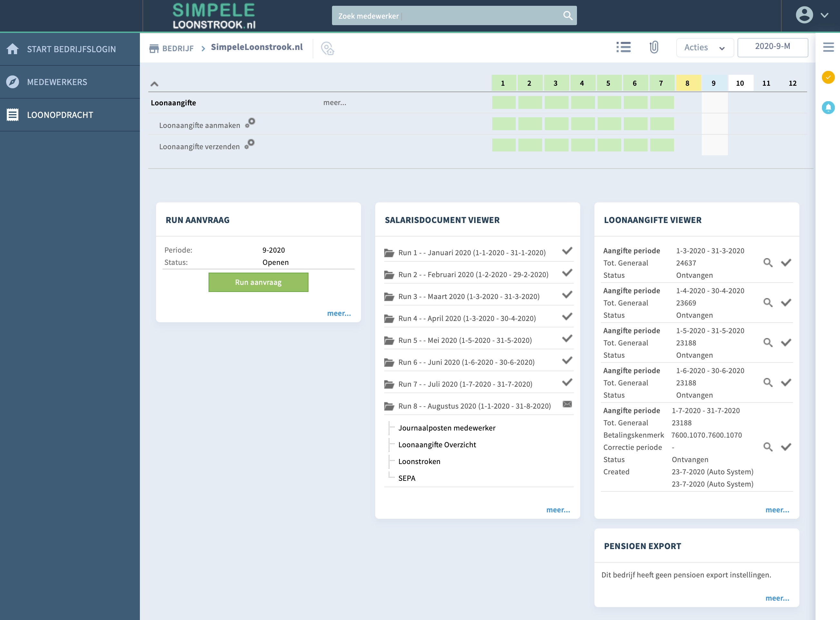Click the envelope icon for Run 8 Augustus
This screenshot has width=840, height=620.
point(567,404)
